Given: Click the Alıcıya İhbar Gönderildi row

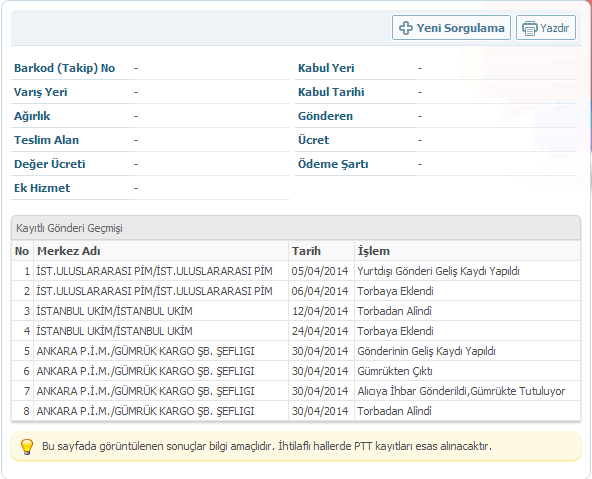Looking at the screenshot, I should point(296,391).
